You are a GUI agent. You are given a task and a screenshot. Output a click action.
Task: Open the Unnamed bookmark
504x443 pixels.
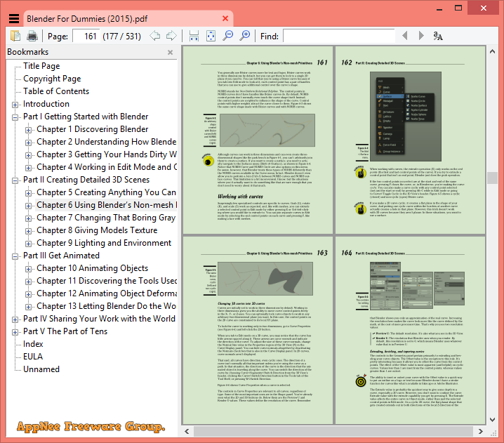coord(41,369)
